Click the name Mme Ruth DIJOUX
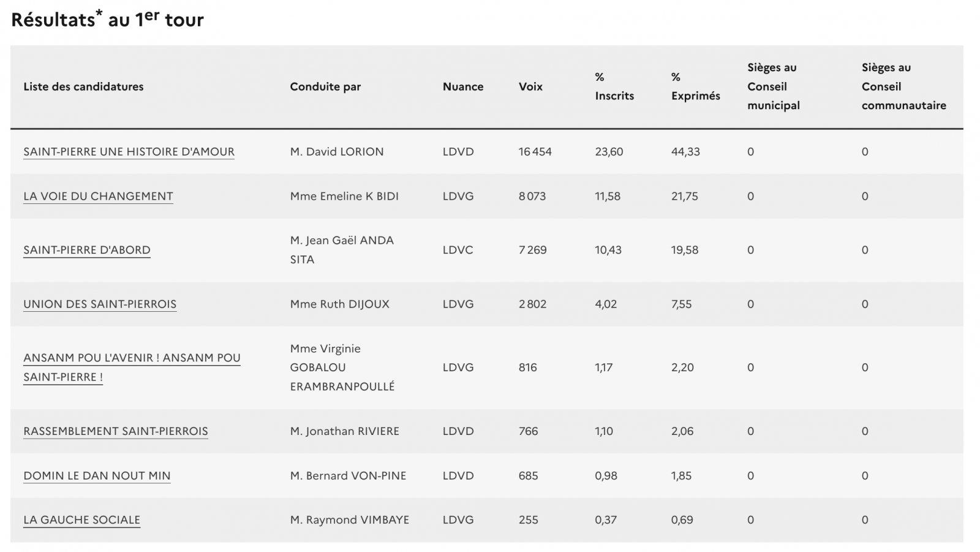 pos(339,304)
